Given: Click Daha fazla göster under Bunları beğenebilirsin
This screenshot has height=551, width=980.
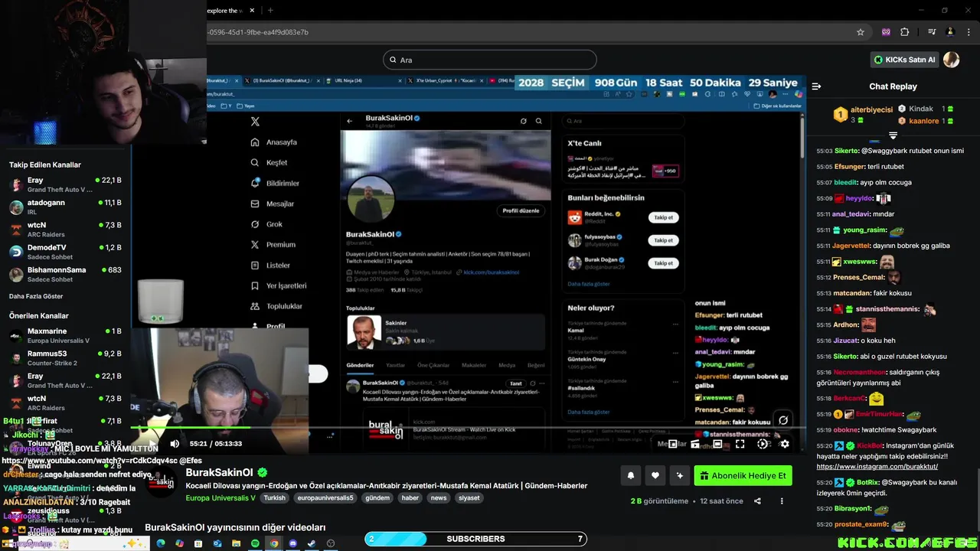Looking at the screenshot, I should 589,284.
